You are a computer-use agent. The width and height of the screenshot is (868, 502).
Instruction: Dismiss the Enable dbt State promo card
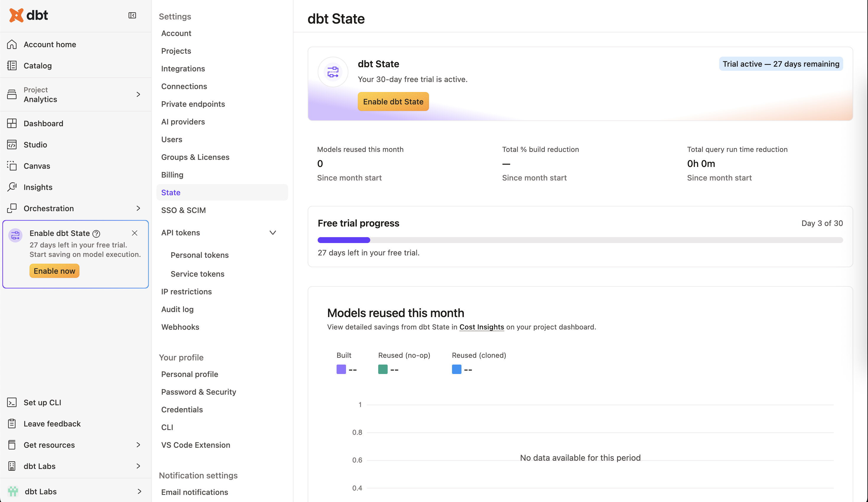[135, 233]
